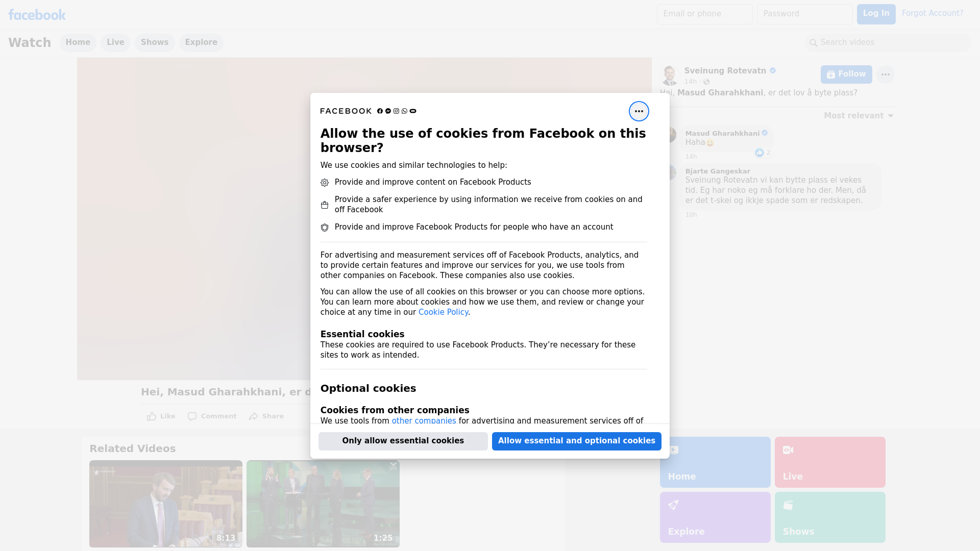Click the Comment speech bubble icon

[x=192, y=416]
